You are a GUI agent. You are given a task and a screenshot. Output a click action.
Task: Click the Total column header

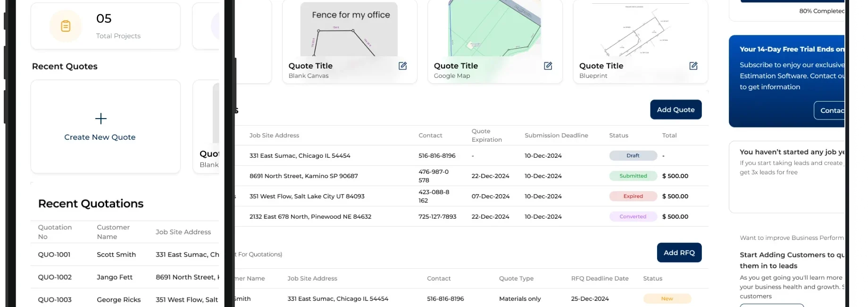click(669, 136)
